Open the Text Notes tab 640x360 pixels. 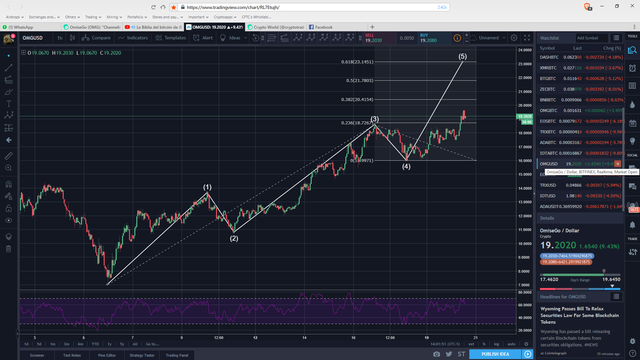[72, 355]
